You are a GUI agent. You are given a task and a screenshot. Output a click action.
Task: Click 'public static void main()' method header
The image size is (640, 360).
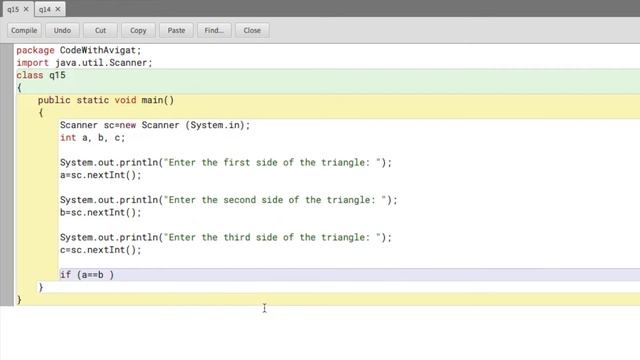pos(106,100)
